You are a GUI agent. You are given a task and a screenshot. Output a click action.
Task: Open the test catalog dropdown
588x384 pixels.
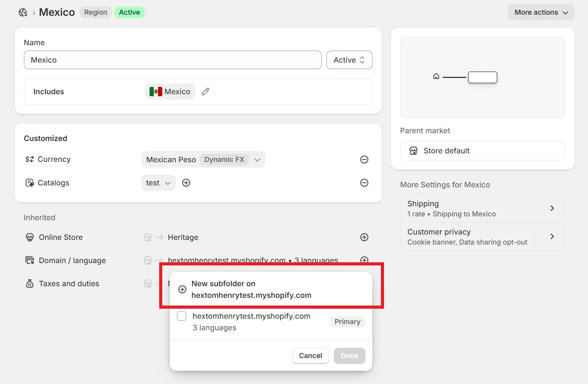pyautogui.click(x=158, y=183)
